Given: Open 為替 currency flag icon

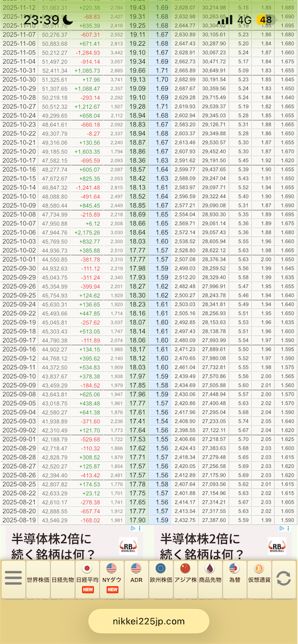Looking at the screenshot, I should [x=235, y=579].
